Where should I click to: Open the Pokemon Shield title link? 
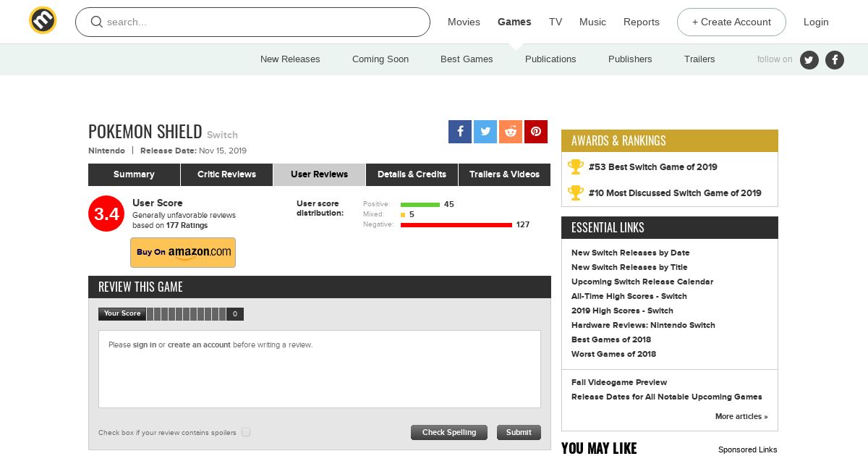145,132
